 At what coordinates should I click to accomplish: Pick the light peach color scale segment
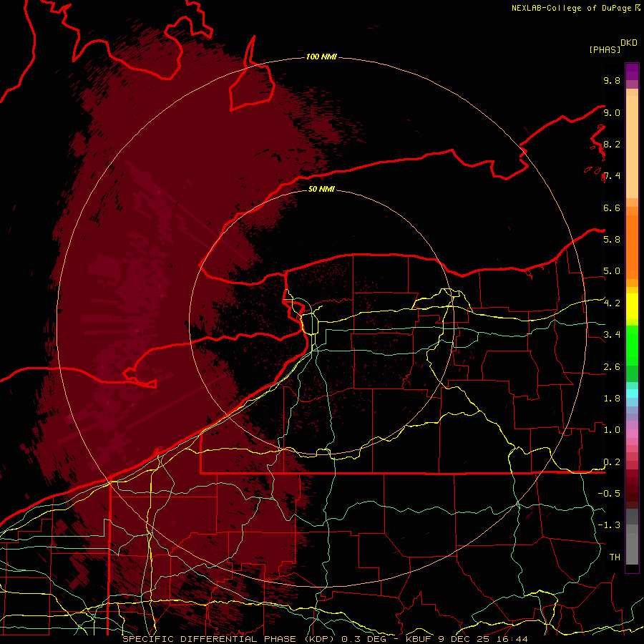click(632, 148)
